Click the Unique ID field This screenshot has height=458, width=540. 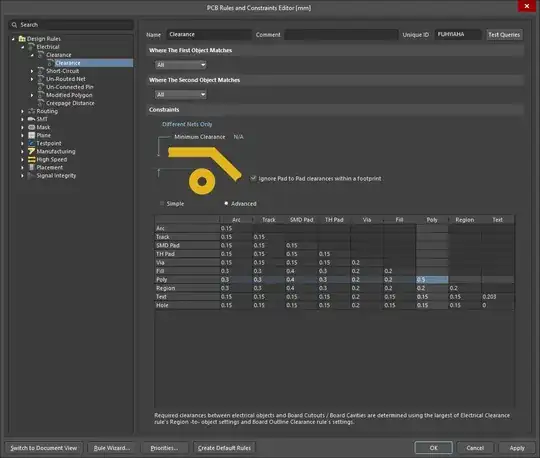pos(457,34)
